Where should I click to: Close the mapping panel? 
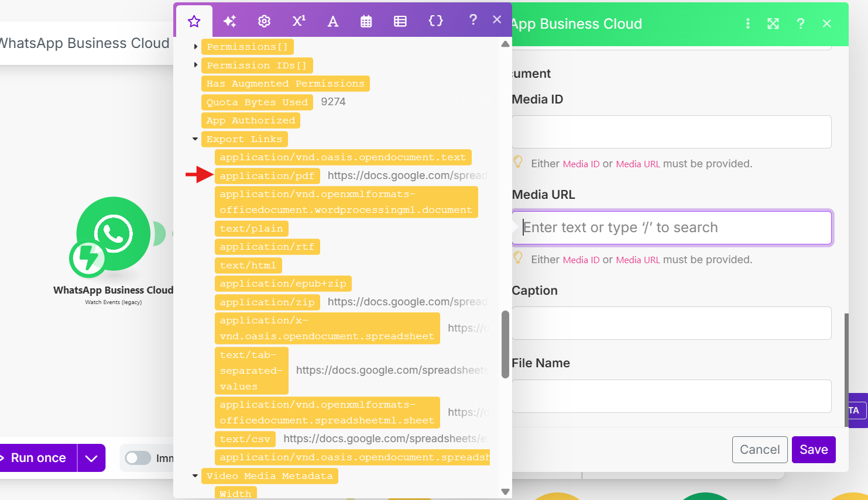[x=497, y=19]
